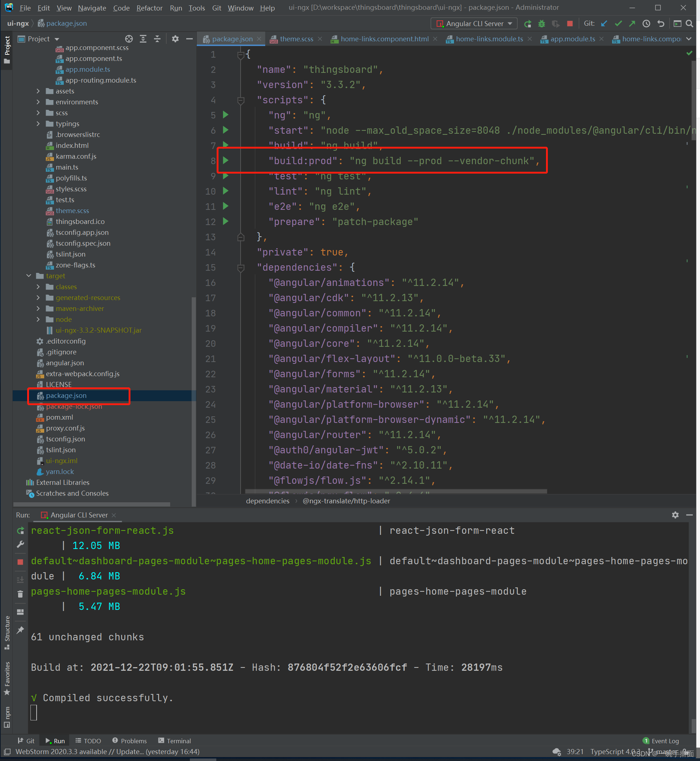Open the Angular CLI Server configuration dropdown

tap(474, 24)
